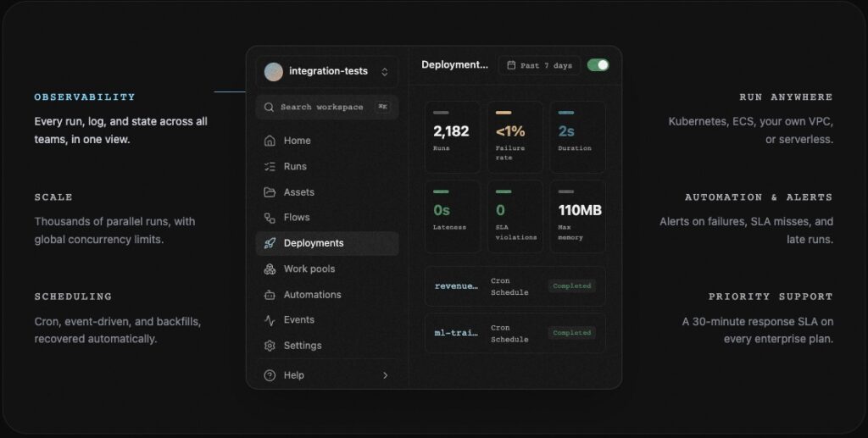Open the Past 7 days range picker
This screenshot has height=438, width=868.
(x=539, y=65)
